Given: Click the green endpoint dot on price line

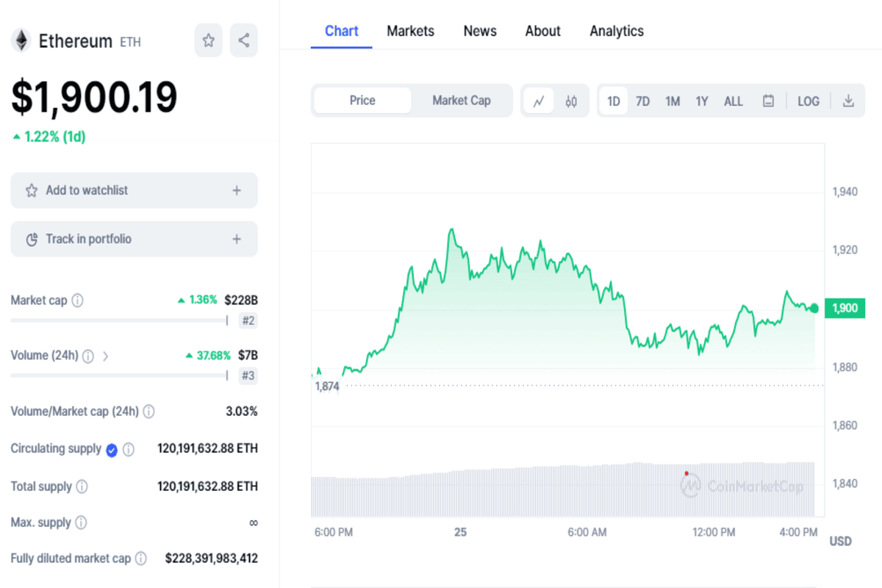Looking at the screenshot, I should (x=814, y=309).
